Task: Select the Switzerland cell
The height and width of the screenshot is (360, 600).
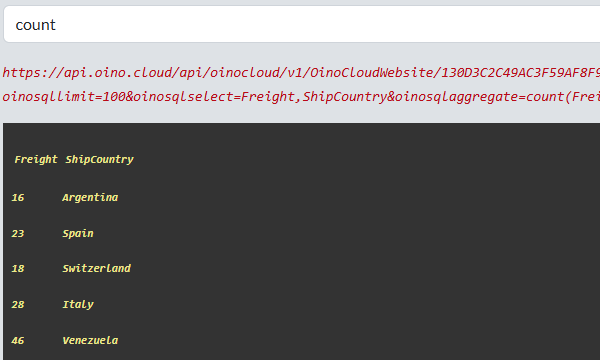Action: click(x=96, y=268)
